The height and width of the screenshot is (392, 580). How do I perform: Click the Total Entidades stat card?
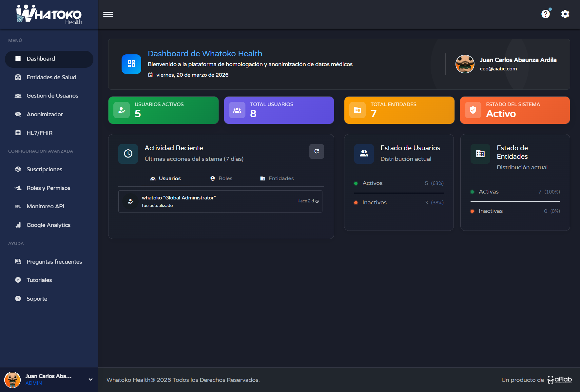click(399, 110)
